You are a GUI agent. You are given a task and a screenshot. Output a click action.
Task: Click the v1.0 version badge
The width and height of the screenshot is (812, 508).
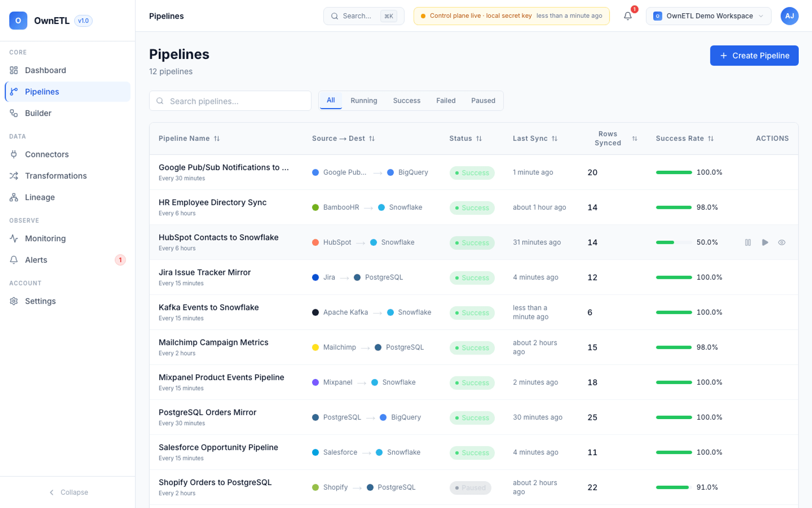83,21
